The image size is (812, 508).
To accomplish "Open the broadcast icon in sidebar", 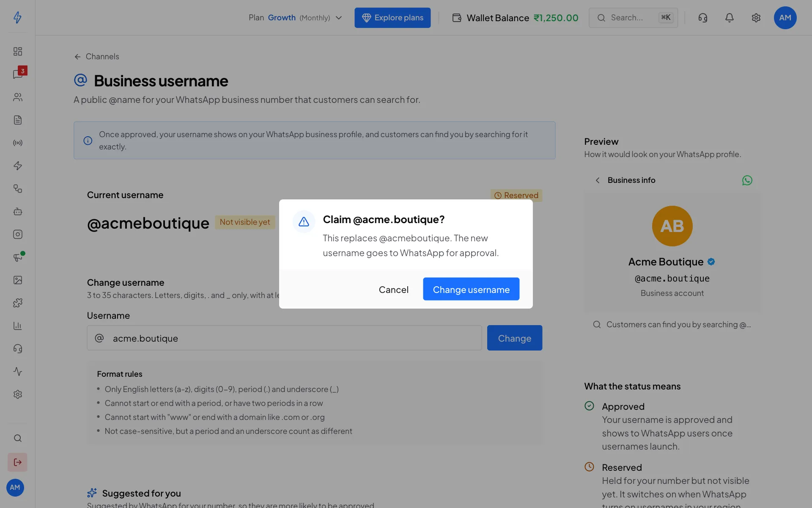I will (x=18, y=143).
